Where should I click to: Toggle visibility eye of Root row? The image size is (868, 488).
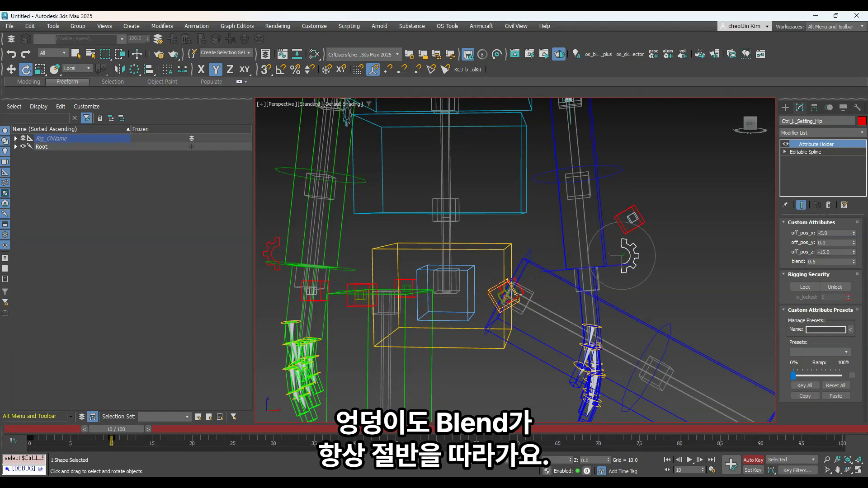point(23,146)
